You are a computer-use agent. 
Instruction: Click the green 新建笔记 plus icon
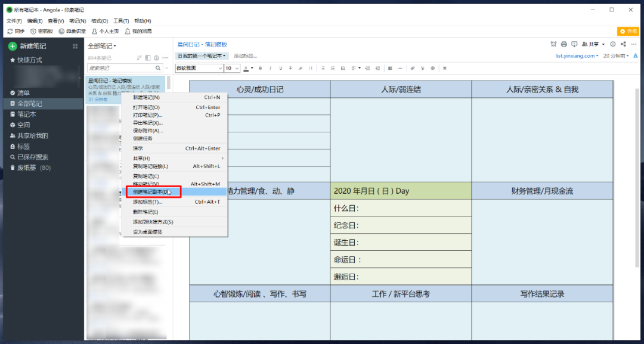(13, 47)
